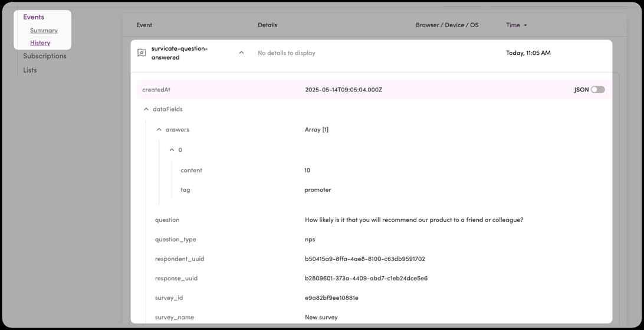644x330 pixels.
Task: Select the 'New survey' survey name value
Action: [321, 317]
